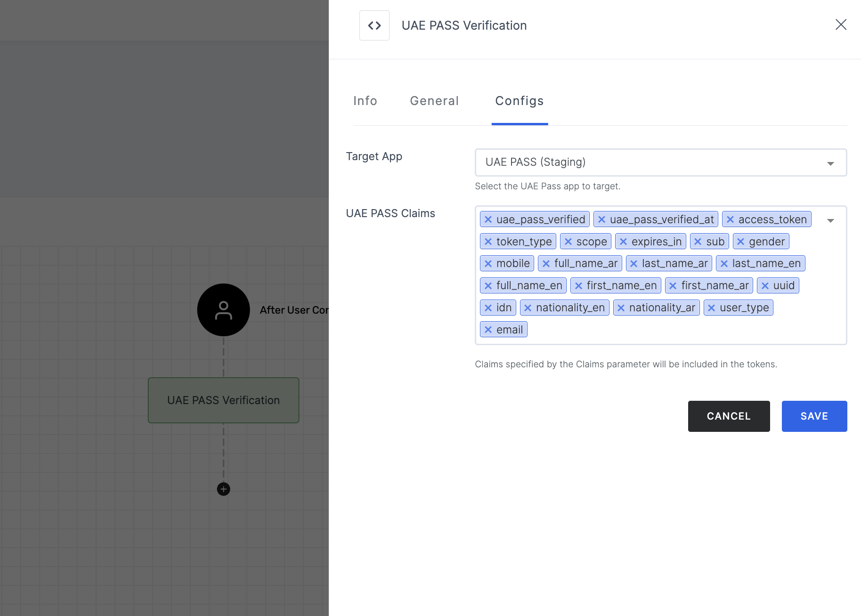Remove the scope claim tag
This screenshot has height=616, width=861.
569,242
